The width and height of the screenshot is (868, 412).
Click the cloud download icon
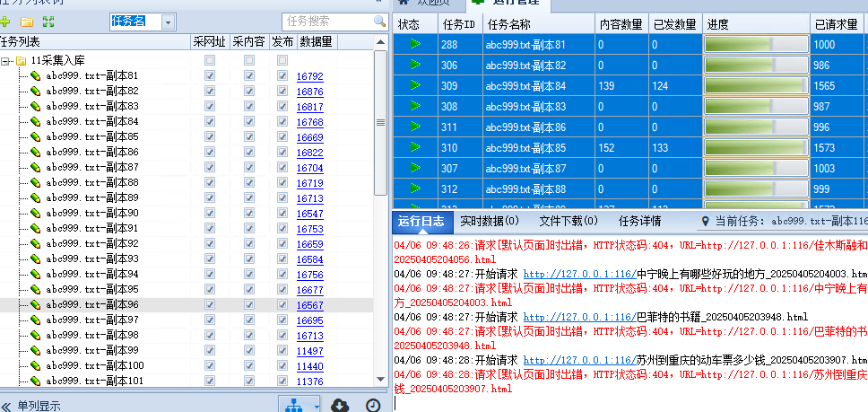click(340, 406)
